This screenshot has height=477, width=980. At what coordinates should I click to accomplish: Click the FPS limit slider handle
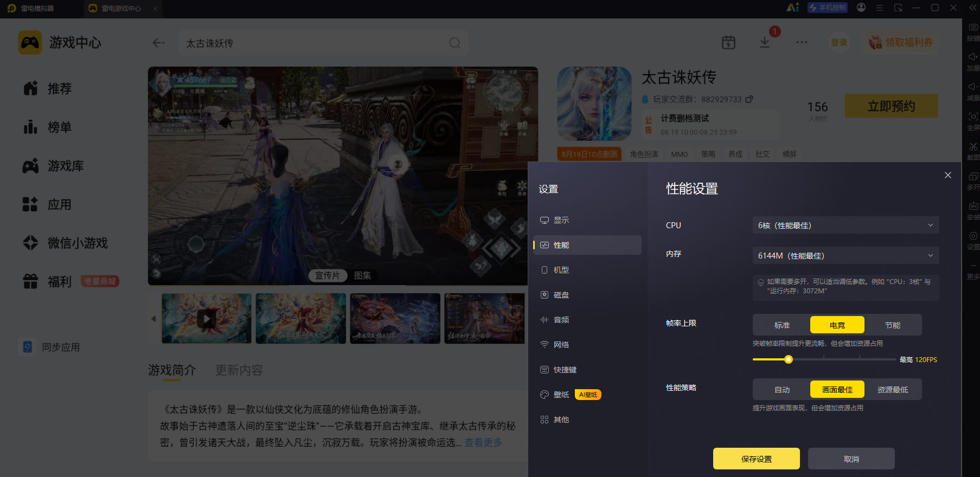pos(789,359)
